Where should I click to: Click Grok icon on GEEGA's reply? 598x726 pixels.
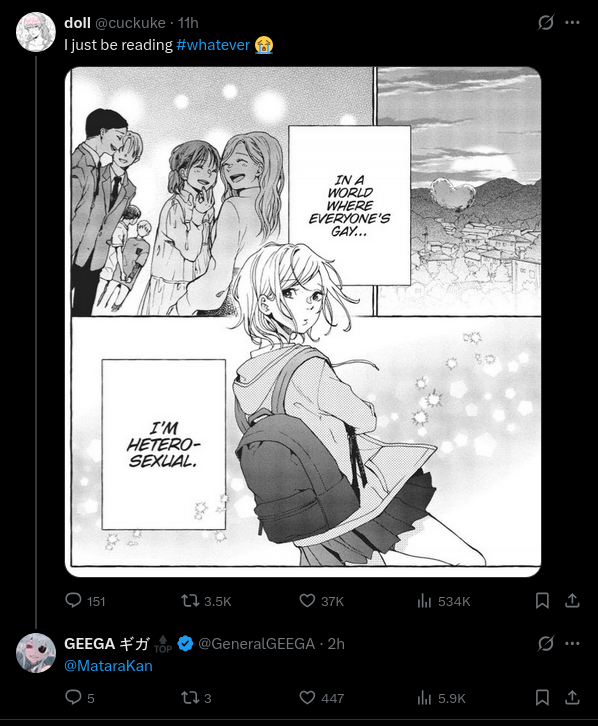click(546, 643)
